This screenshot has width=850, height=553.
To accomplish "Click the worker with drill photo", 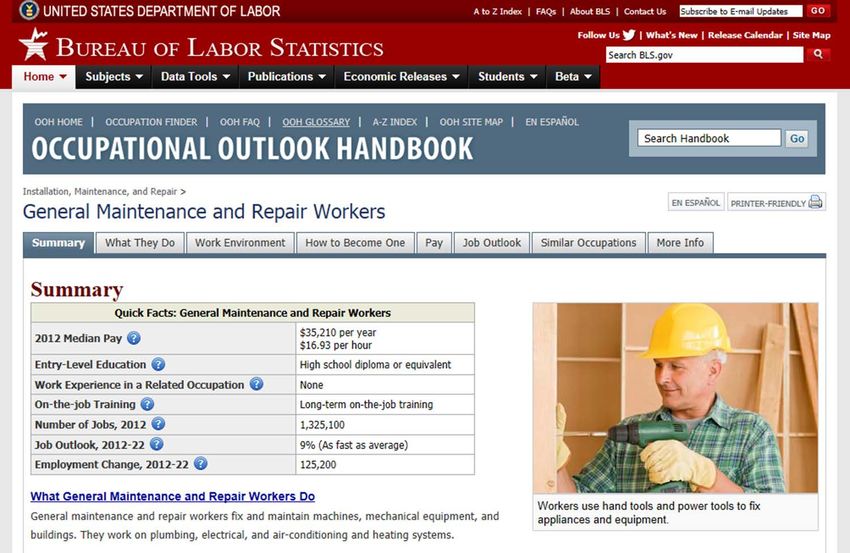I will coord(675,398).
